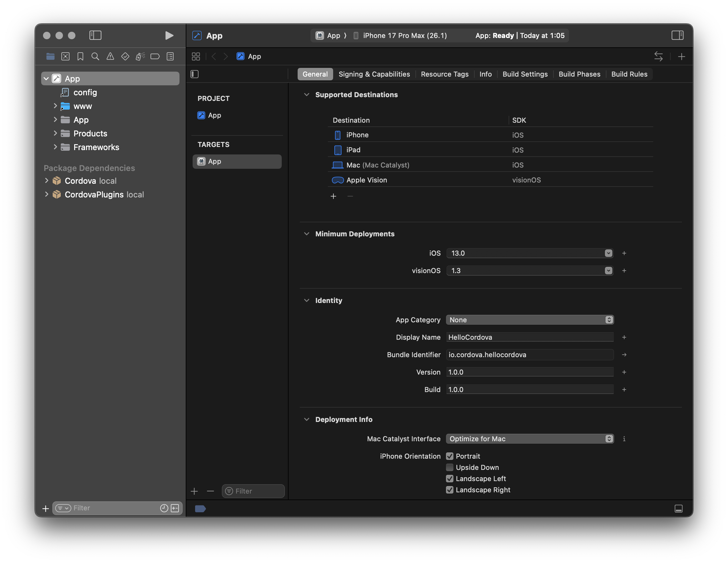This screenshot has height=563, width=728.
Task: Open the Signing & Capabilities tab
Action: pos(374,74)
